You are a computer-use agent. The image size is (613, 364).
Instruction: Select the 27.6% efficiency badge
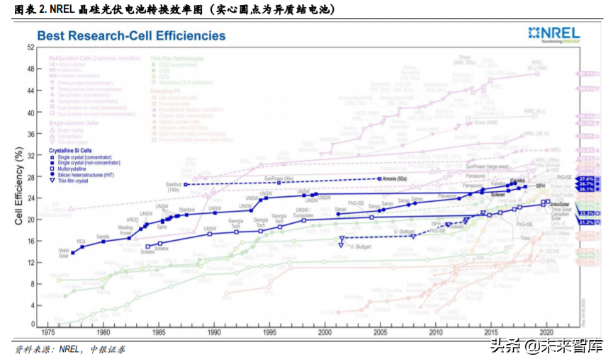[x=585, y=179]
